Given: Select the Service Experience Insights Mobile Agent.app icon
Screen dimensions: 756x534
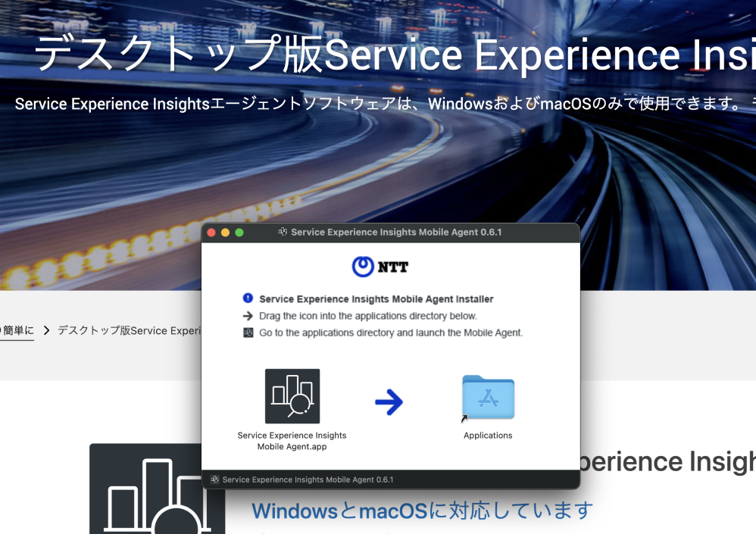Looking at the screenshot, I should (292, 396).
